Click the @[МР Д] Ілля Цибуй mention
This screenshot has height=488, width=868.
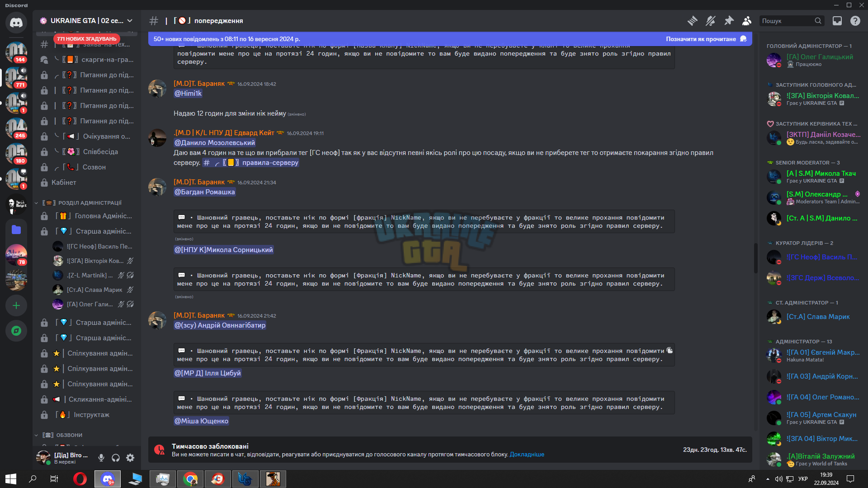click(208, 373)
